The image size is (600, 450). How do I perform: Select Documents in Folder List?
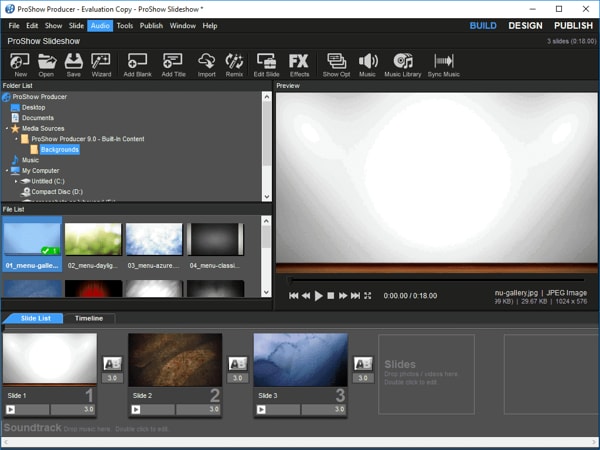coord(38,118)
